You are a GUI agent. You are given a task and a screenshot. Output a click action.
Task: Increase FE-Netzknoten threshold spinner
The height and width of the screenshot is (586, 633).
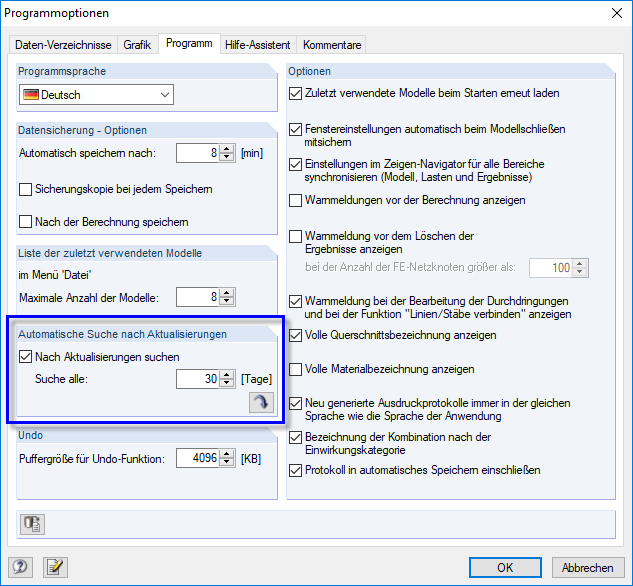[x=580, y=264]
